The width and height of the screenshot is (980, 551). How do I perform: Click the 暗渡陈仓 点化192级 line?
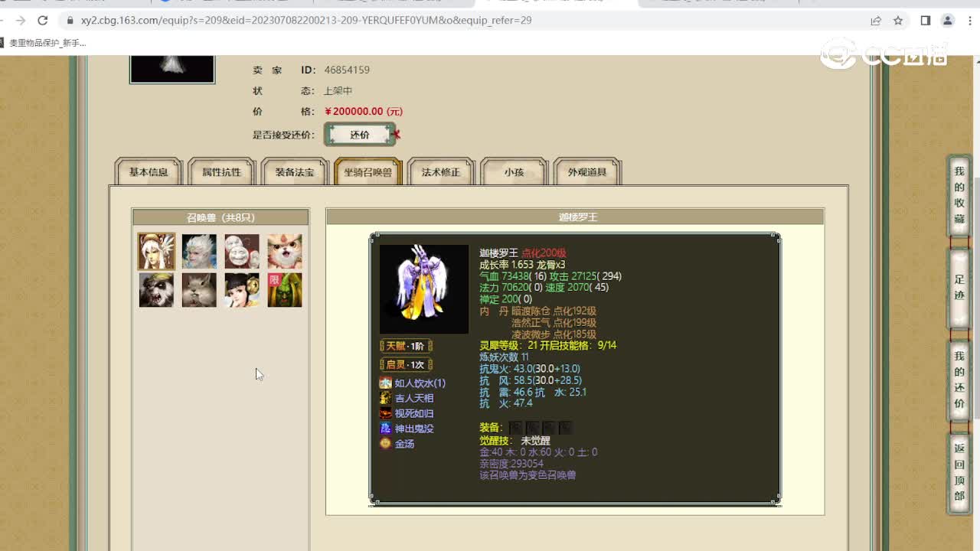click(554, 311)
